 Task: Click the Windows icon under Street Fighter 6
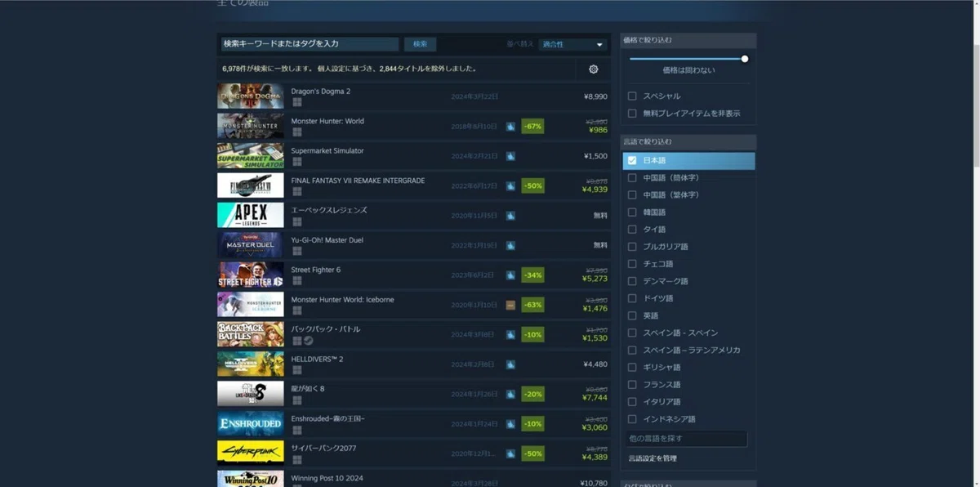(297, 281)
